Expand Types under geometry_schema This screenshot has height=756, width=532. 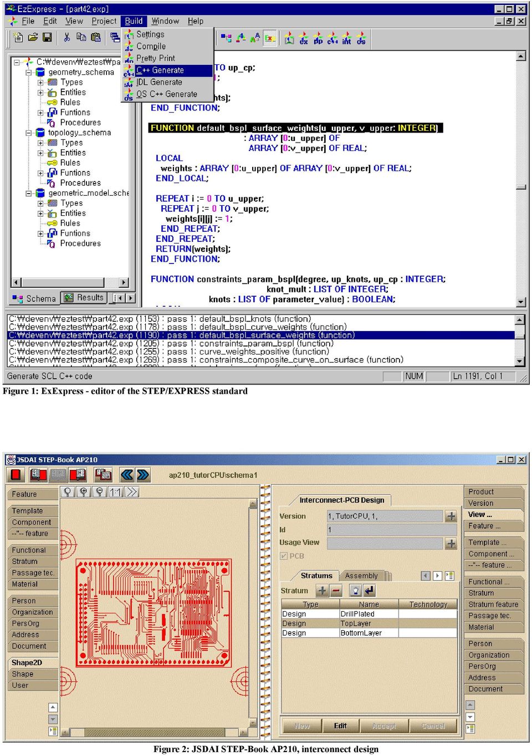pyautogui.click(x=40, y=82)
